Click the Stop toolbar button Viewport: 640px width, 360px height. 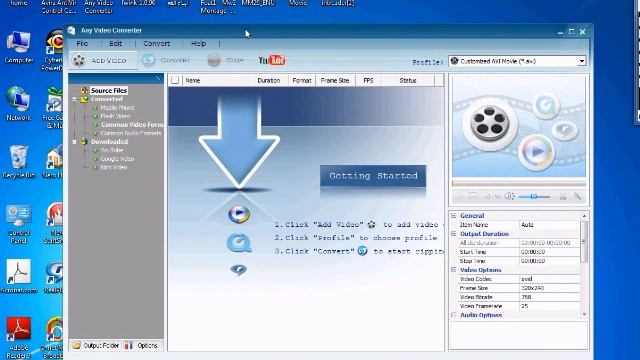coord(225,60)
